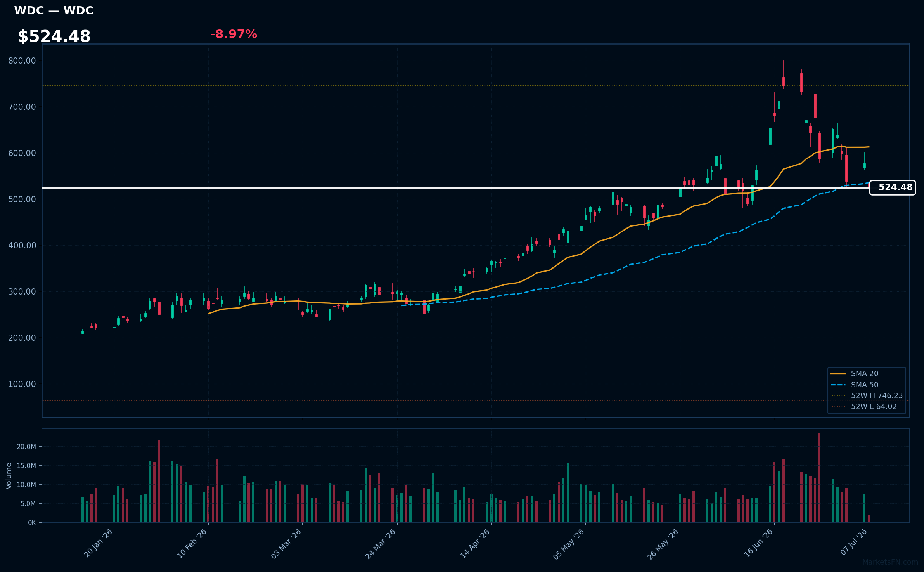Select the 52W L 64.02 legend entry
The height and width of the screenshot is (572, 924).
point(863,407)
